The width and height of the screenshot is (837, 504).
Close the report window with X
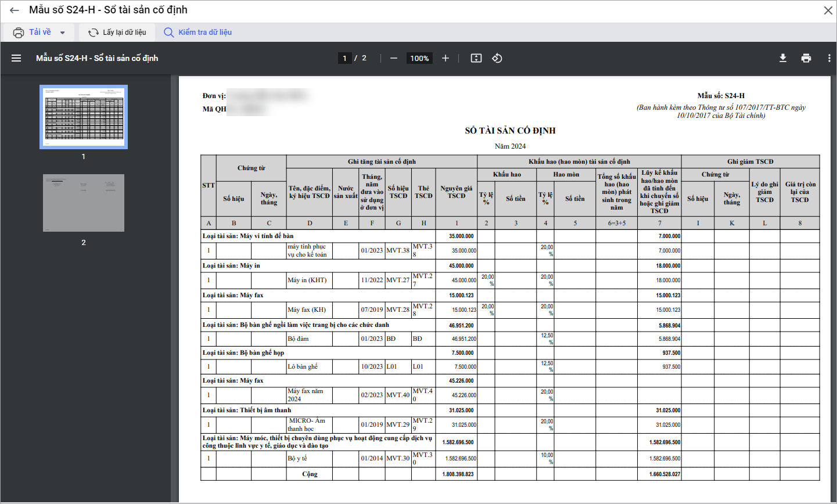(x=828, y=10)
